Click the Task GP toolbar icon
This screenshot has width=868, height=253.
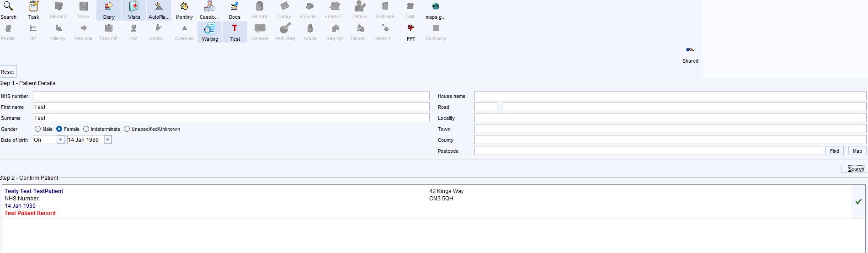click(x=109, y=32)
